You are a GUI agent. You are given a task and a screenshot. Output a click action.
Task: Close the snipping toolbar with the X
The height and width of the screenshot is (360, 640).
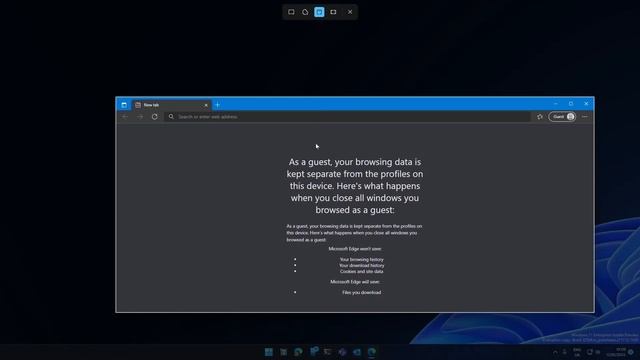coord(350,12)
